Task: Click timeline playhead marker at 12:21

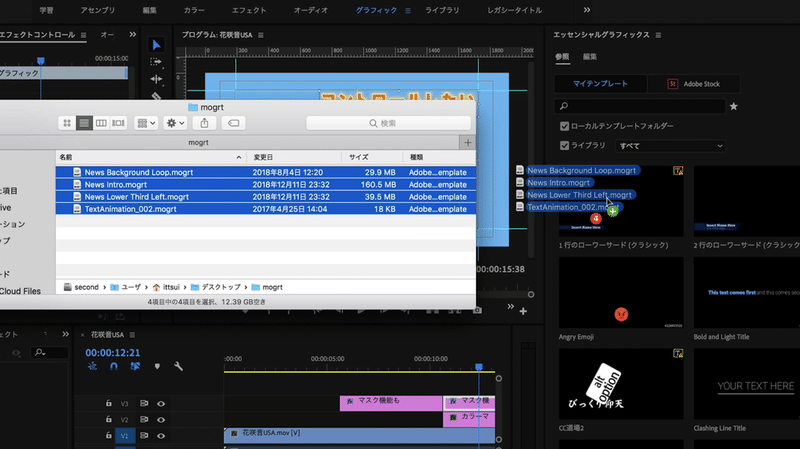Action: [x=479, y=367]
